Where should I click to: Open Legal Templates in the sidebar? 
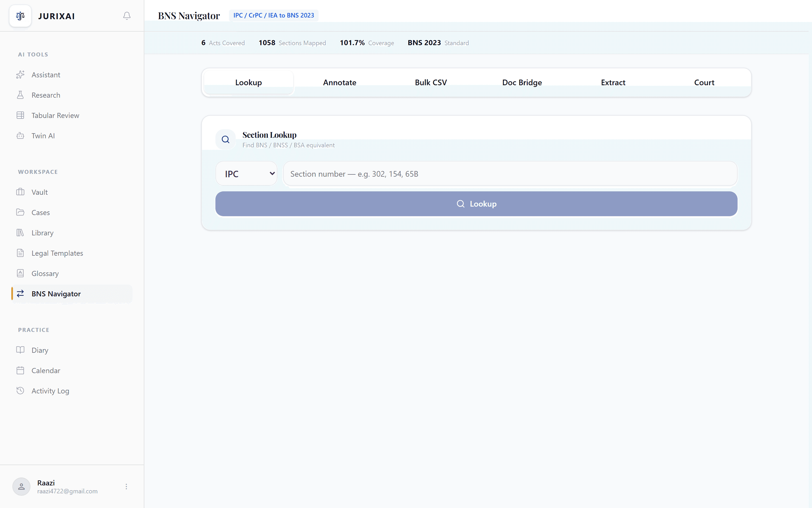tap(72, 253)
